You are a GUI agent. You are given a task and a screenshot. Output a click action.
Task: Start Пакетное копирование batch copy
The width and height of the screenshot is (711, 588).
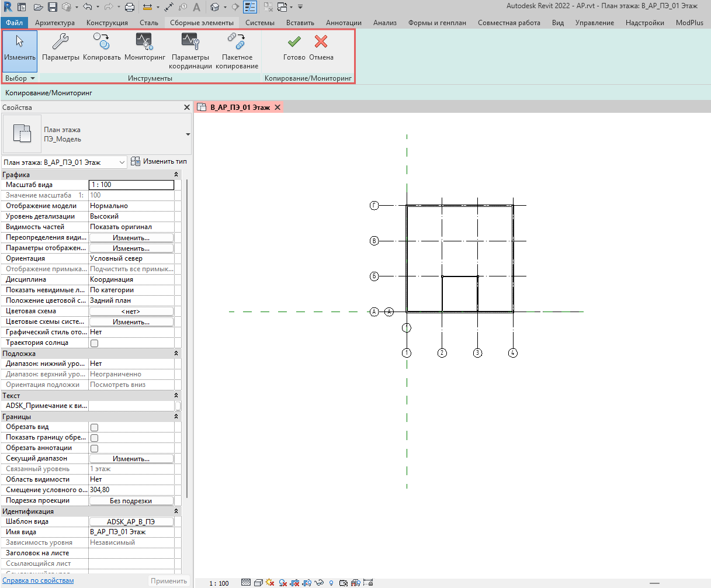[237, 51]
